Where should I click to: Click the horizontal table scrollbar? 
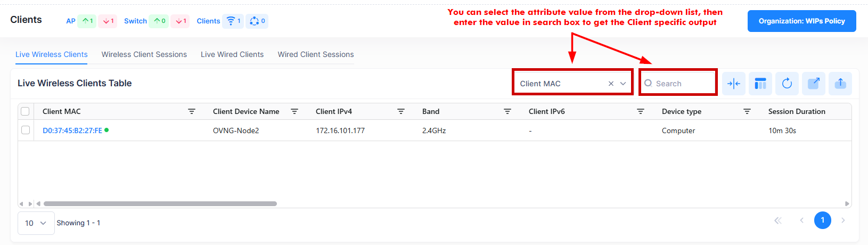tap(160, 203)
